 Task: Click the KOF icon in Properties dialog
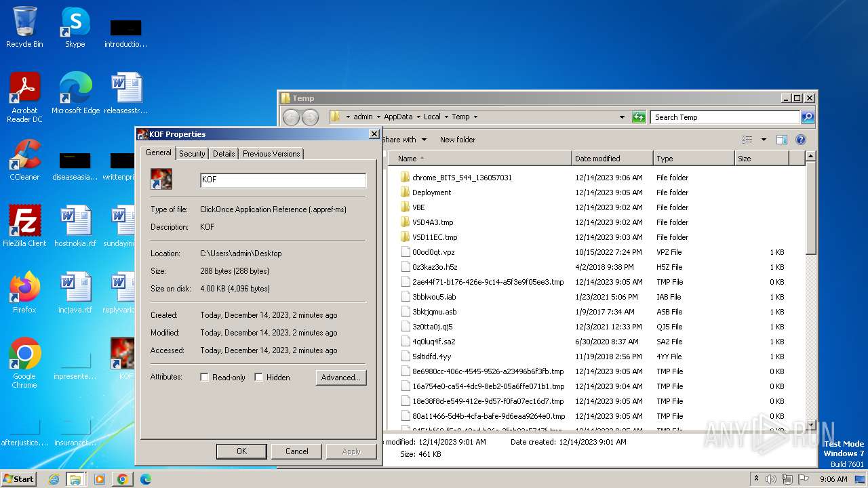[x=161, y=179]
